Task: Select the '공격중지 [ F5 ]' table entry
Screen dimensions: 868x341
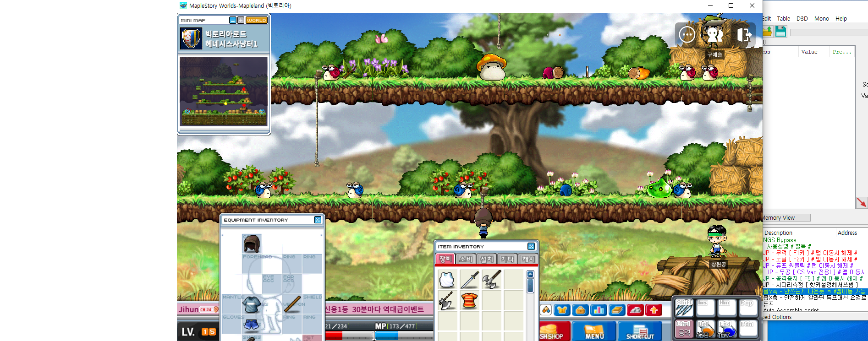Action: (813, 278)
